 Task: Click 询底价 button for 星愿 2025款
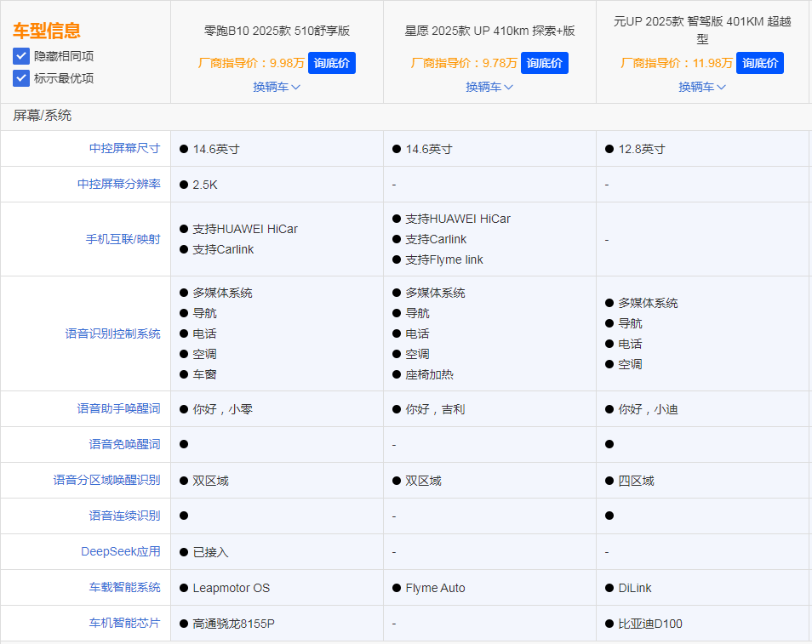tap(544, 62)
